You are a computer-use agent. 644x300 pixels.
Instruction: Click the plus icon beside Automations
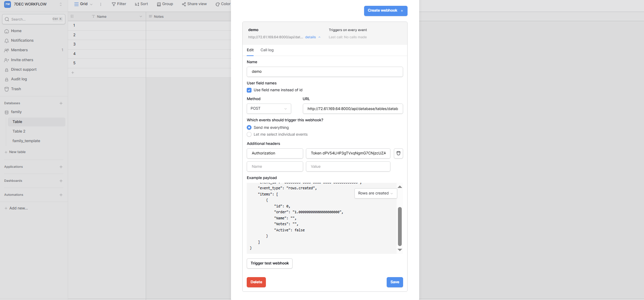click(x=61, y=195)
